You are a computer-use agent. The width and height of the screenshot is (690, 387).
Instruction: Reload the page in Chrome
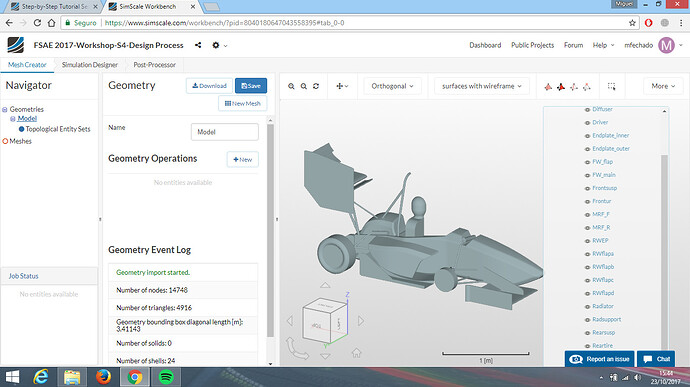point(37,23)
